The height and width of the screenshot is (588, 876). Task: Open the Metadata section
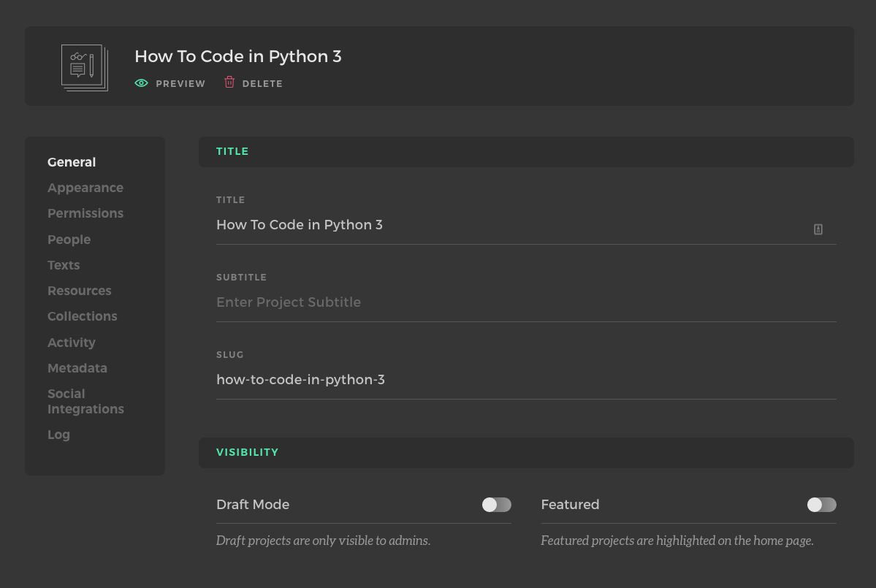click(x=77, y=368)
